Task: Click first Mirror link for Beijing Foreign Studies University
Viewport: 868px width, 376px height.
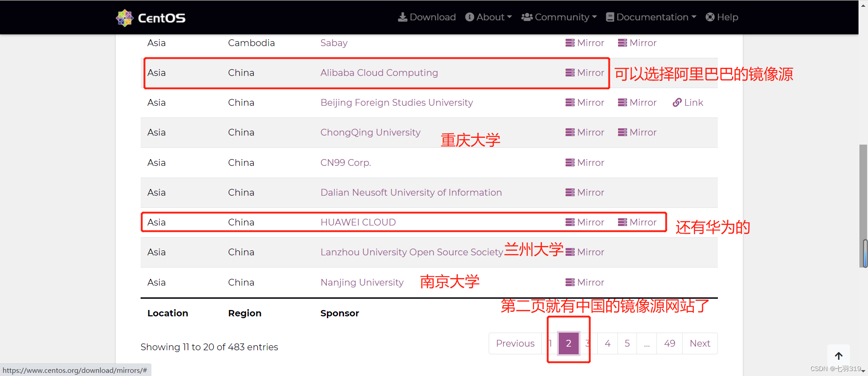Action: point(585,103)
